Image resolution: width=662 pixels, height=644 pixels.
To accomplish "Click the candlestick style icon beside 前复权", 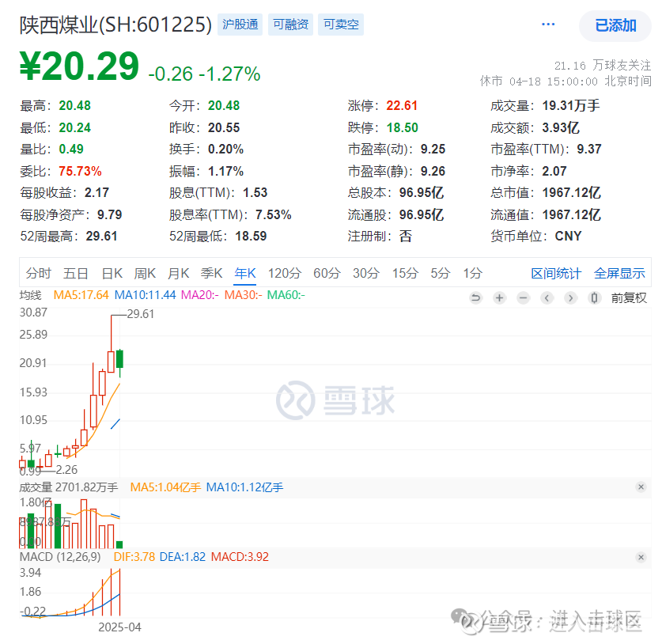I will pyautogui.click(x=594, y=298).
